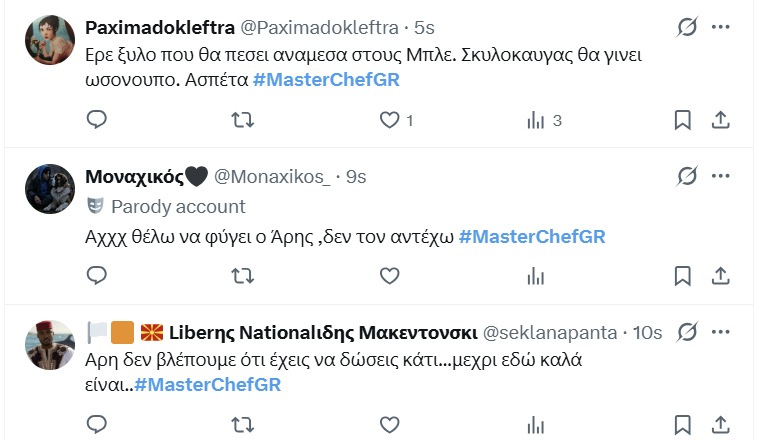768x440 pixels.
Task: Reply to Paximadokleftra's tweet
Action: pyautogui.click(x=97, y=120)
